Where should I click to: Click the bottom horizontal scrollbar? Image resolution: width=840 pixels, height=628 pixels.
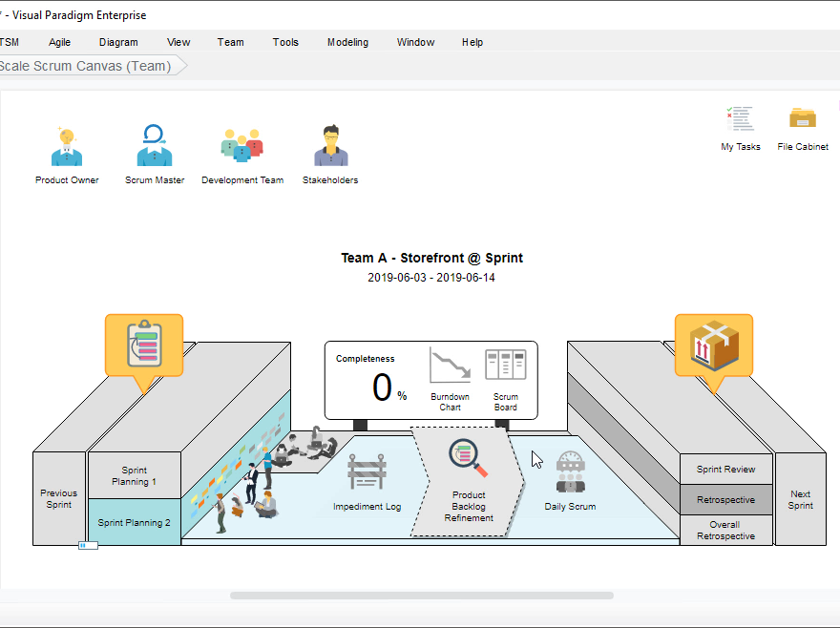tap(420, 595)
